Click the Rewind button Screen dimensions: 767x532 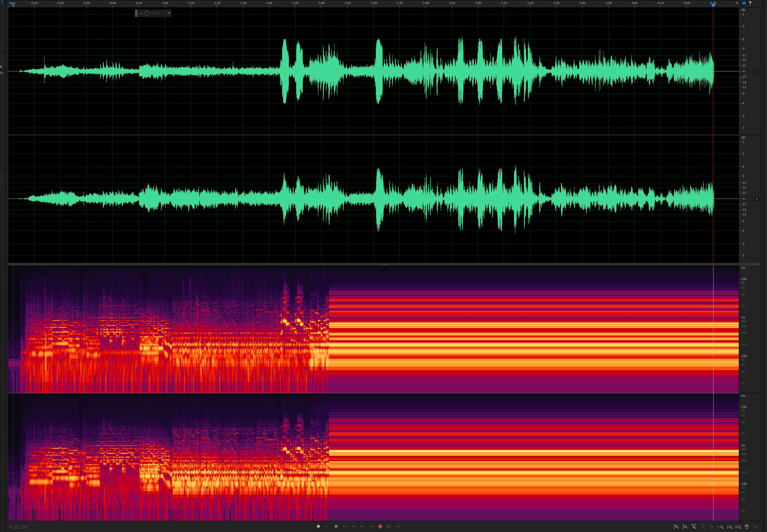point(354,526)
